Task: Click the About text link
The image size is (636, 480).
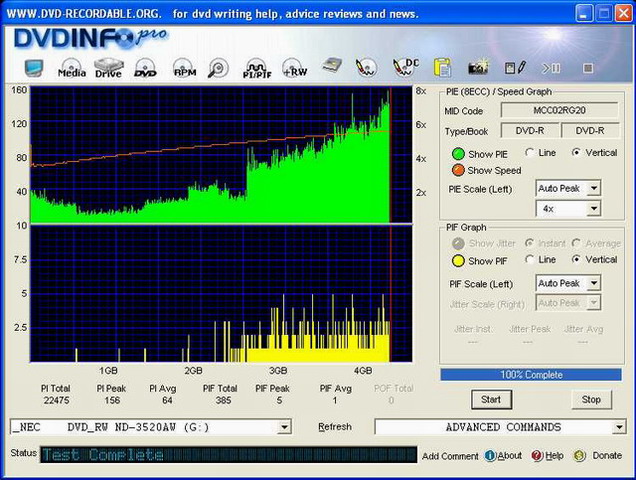Action: click(x=510, y=456)
